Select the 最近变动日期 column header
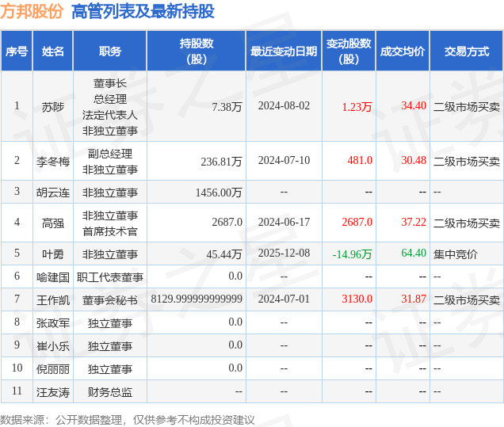The width and height of the screenshot is (504, 427). coord(284,51)
